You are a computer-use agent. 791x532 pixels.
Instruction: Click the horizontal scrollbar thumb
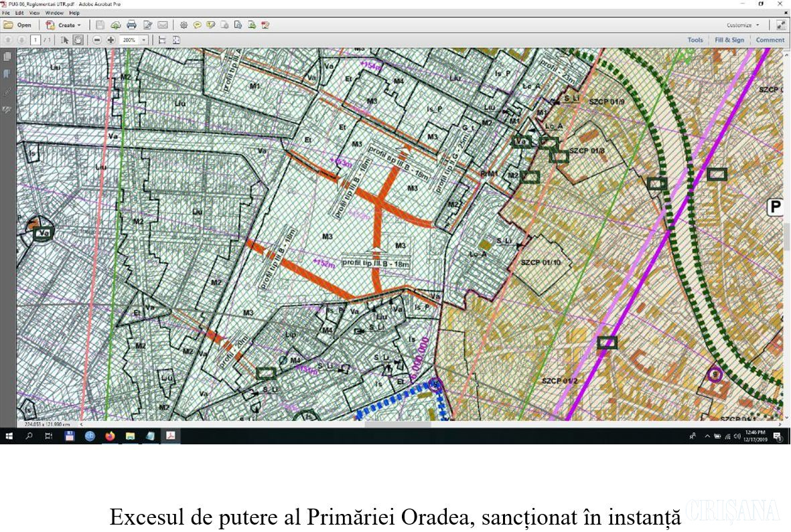click(x=398, y=424)
